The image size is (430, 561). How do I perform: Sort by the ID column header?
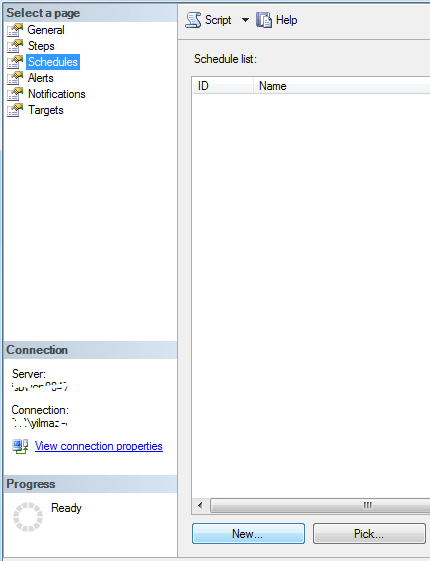point(223,86)
